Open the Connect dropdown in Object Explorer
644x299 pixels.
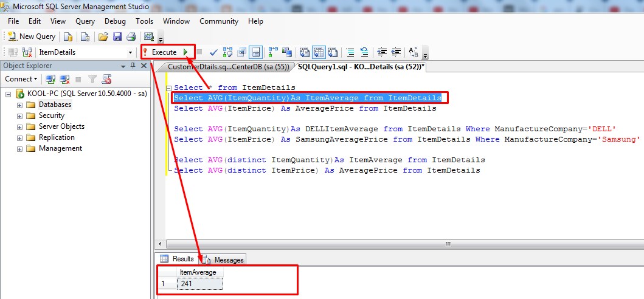[21, 79]
